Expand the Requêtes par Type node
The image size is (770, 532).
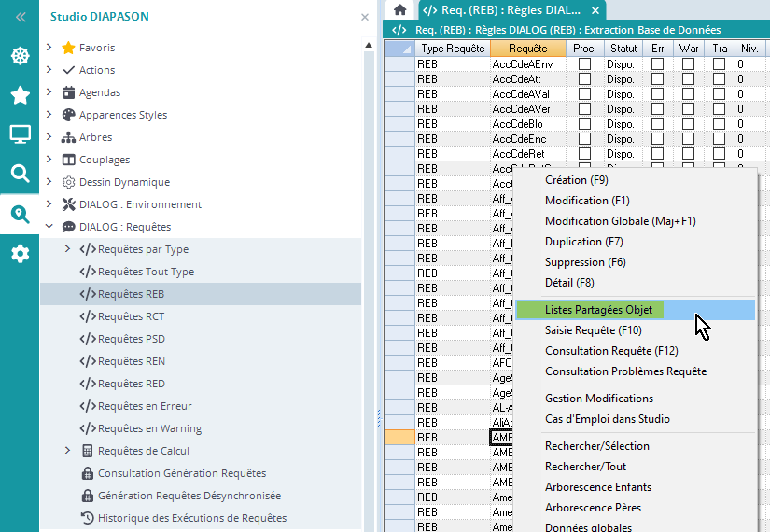click(67, 249)
